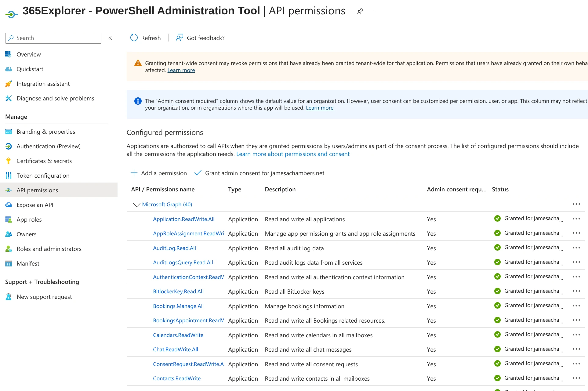Image resolution: width=588 pixels, height=391 pixels.
Task: Open Calendars.ReadWrite permission
Action: tap(178, 335)
